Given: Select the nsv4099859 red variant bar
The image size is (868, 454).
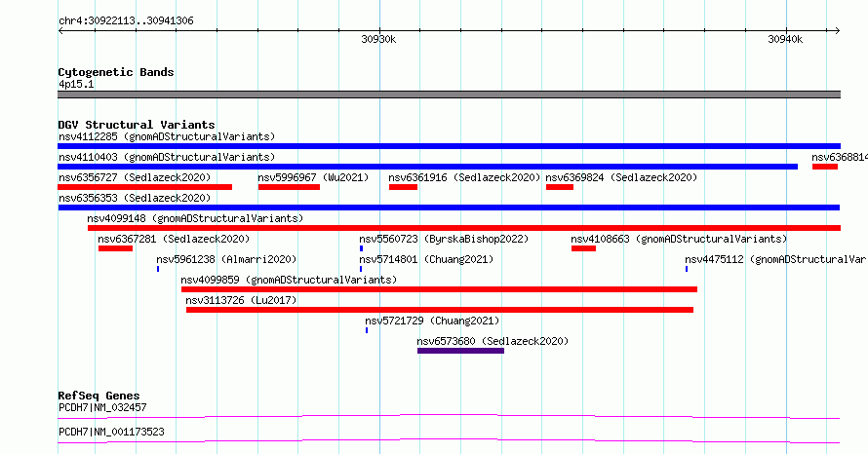Looking at the screenshot, I should pyautogui.click(x=439, y=289).
